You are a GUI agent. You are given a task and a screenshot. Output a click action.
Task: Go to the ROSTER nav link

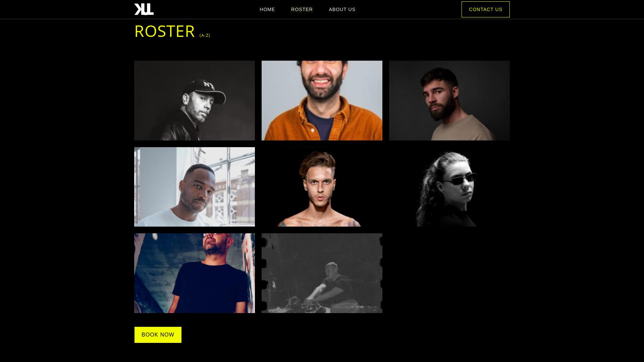click(302, 9)
